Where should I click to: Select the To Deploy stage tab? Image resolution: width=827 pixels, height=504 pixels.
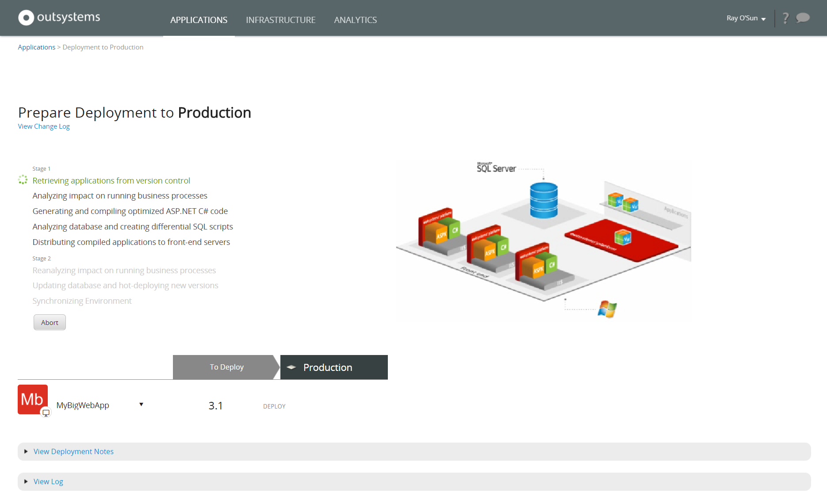[226, 367]
